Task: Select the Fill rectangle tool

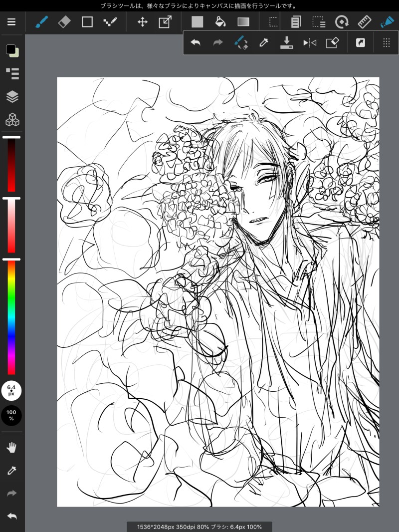Action: (x=198, y=22)
